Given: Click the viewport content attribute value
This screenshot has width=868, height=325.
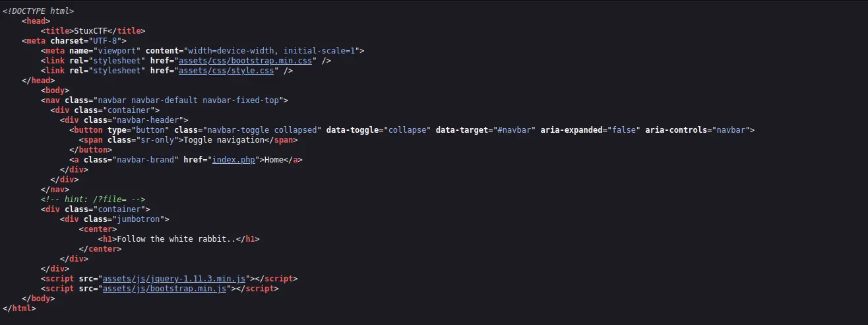Looking at the screenshot, I should (272, 51).
